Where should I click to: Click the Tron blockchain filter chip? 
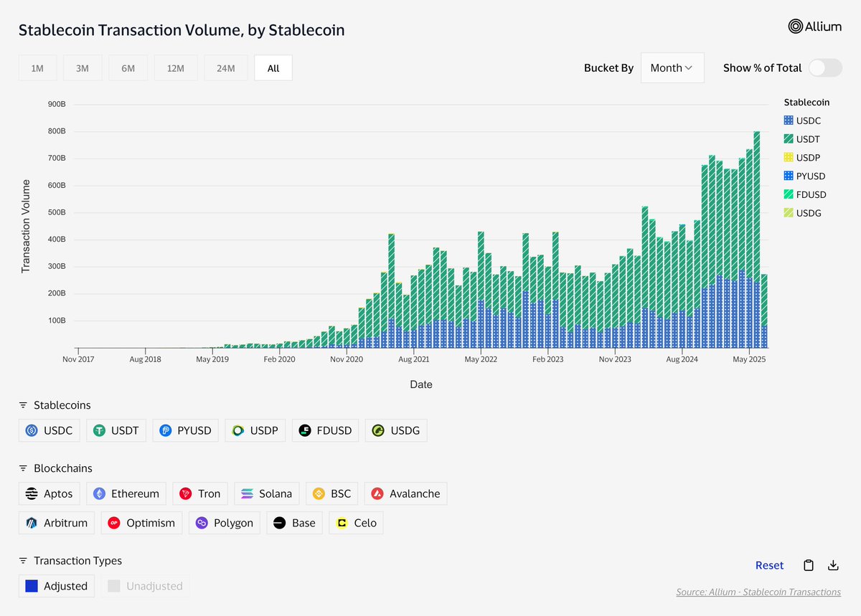[201, 493]
